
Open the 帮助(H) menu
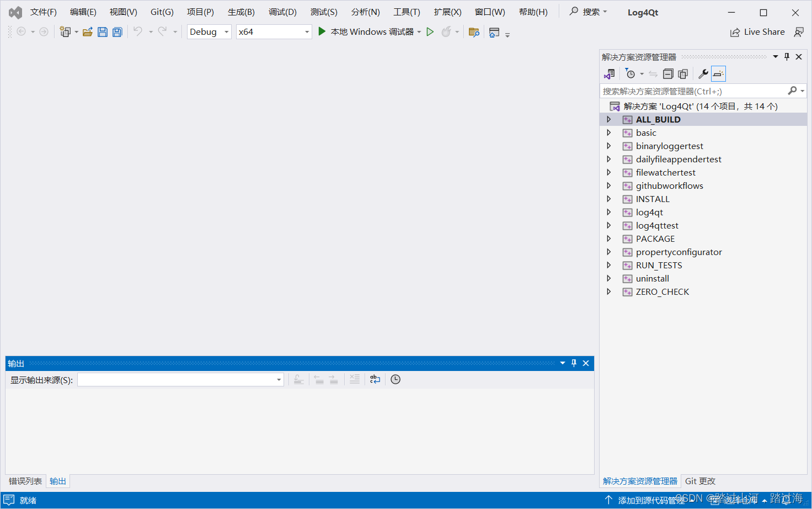pyautogui.click(x=533, y=12)
